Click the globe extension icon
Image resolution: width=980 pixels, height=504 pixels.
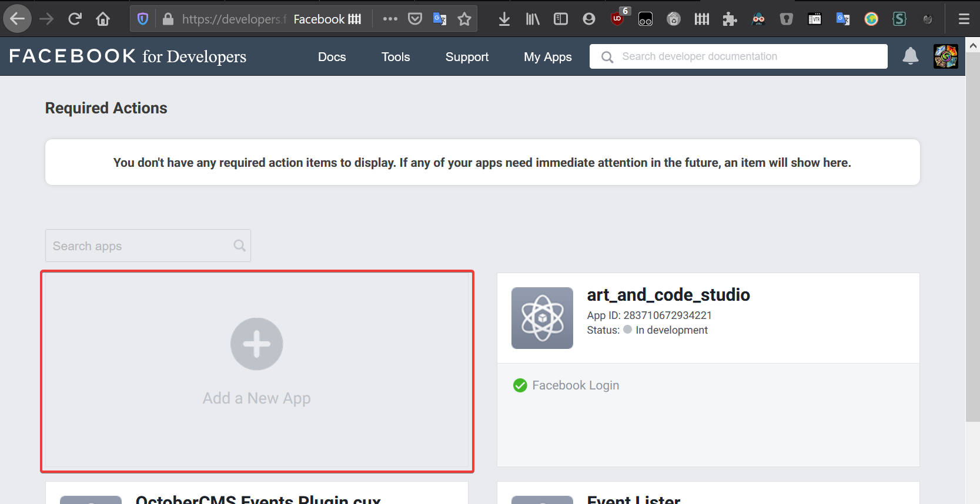pyautogui.click(x=871, y=19)
